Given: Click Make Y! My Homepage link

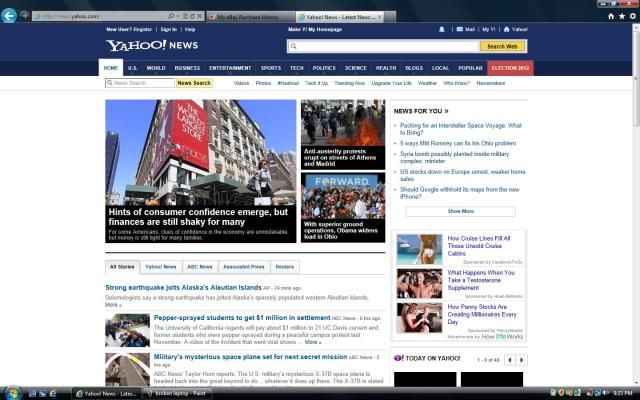Looking at the screenshot, I should pos(315,29).
